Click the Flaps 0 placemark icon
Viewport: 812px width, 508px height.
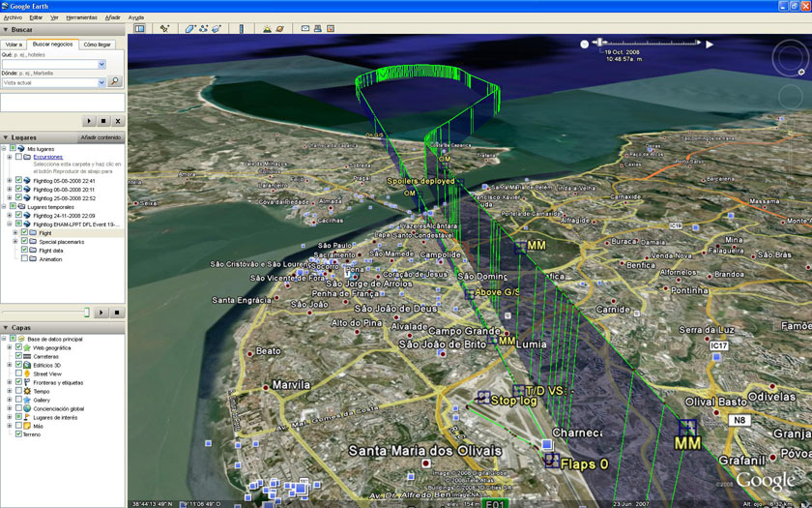552,461
